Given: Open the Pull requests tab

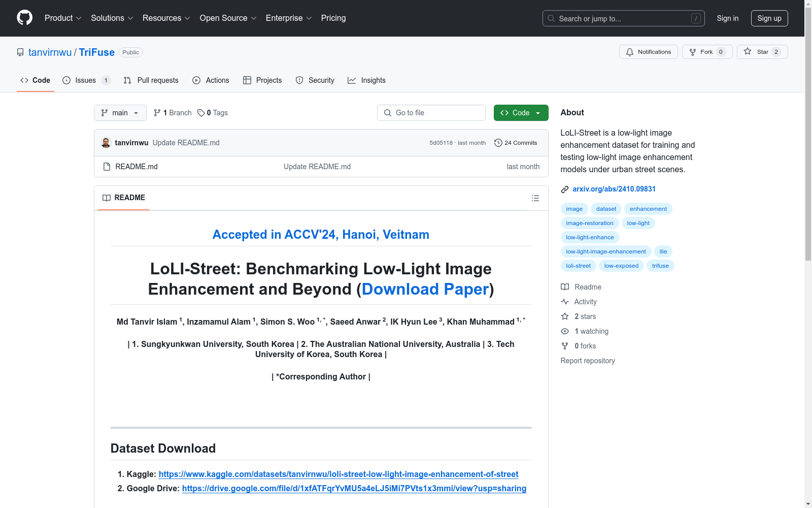Looking at the screenshot, I should click(x=151, y=80).
